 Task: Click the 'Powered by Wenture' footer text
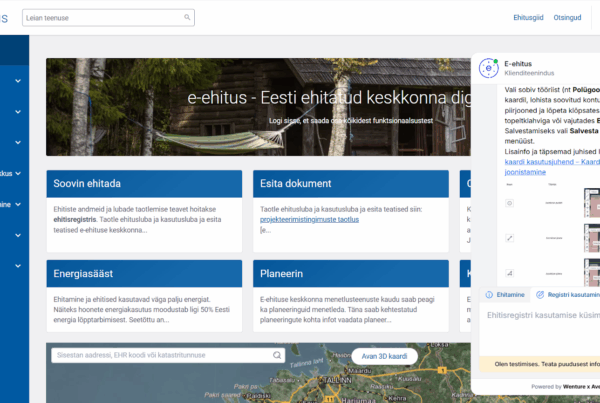coord(565,387)
